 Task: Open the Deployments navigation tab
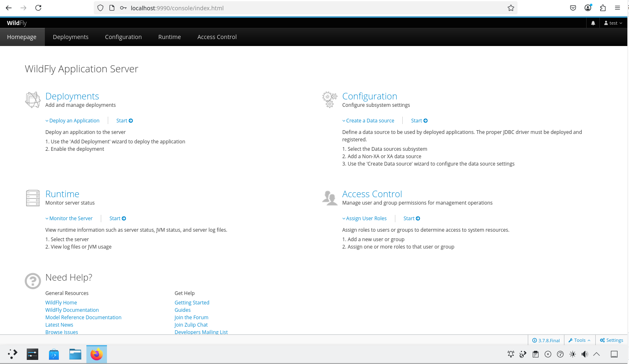click(x=71, y=37)
